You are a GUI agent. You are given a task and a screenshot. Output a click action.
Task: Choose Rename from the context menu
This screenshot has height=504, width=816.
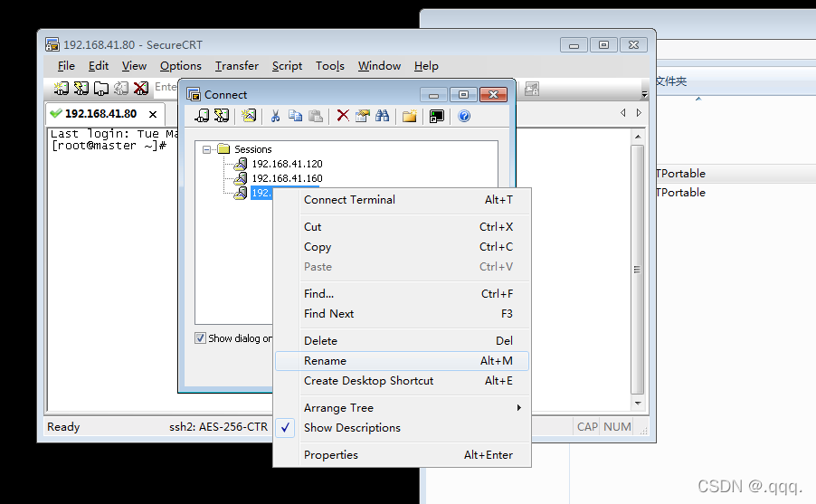click(x=402, y=361)
